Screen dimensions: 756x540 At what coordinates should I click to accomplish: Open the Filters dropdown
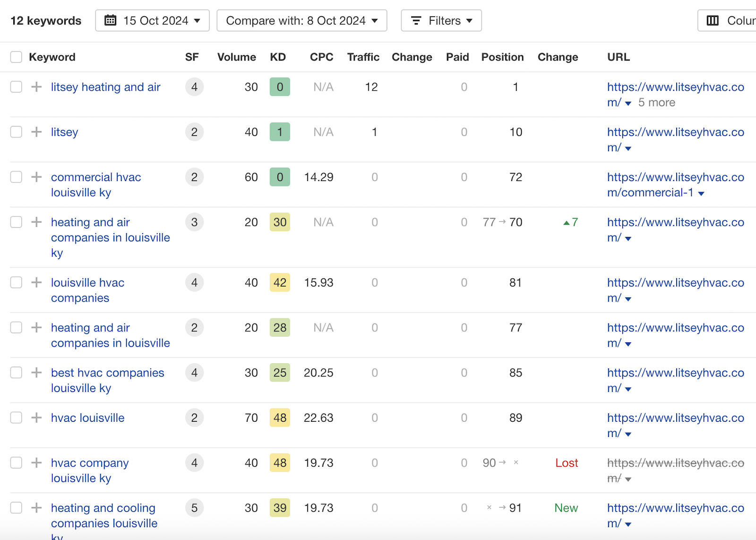441,21
